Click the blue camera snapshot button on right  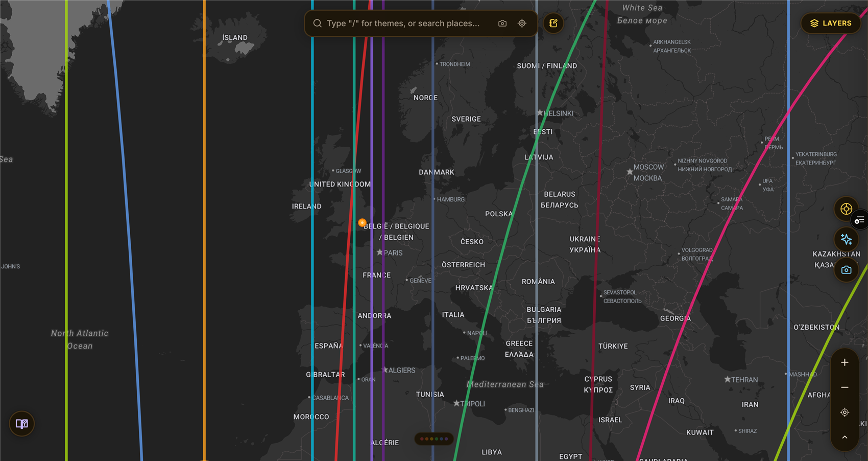coord(846,270)
